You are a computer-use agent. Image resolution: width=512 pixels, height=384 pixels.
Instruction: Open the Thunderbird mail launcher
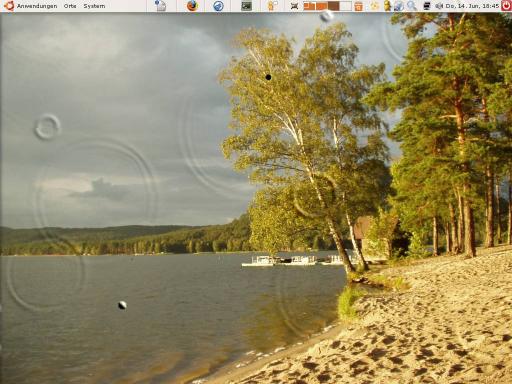click(x=218, y=6)
